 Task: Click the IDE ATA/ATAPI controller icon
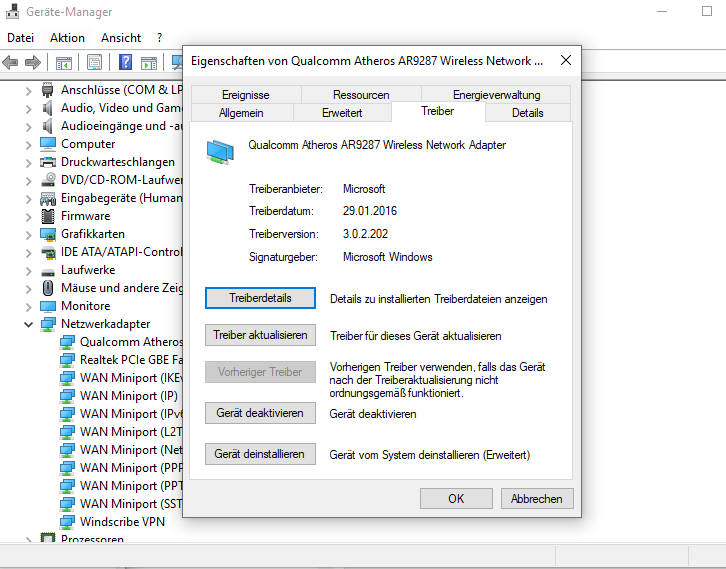48,252
